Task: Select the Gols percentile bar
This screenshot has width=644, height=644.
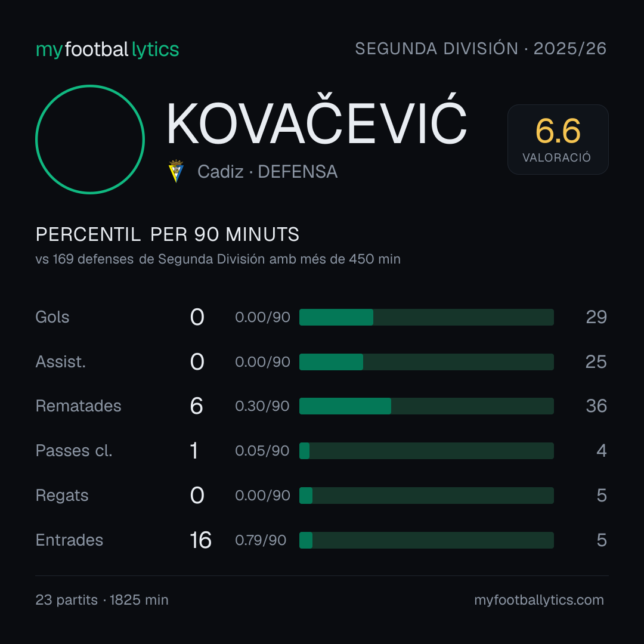Action: point(426,317)
